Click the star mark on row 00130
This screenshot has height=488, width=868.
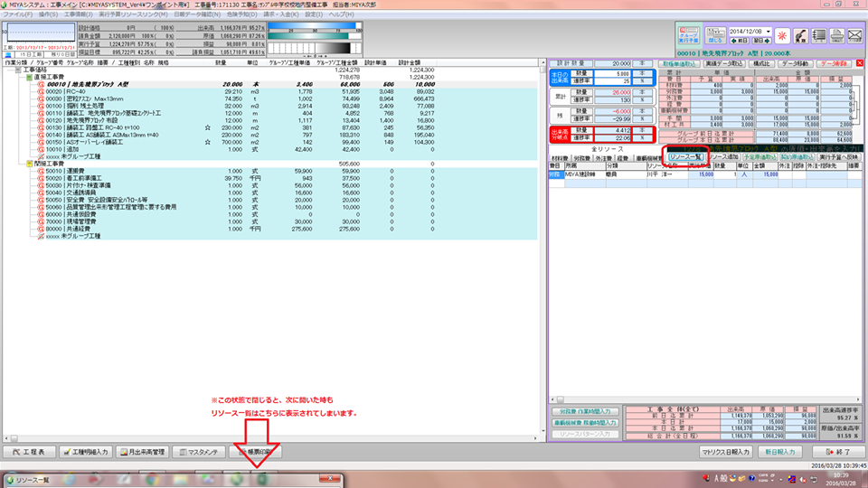point(208,127)
